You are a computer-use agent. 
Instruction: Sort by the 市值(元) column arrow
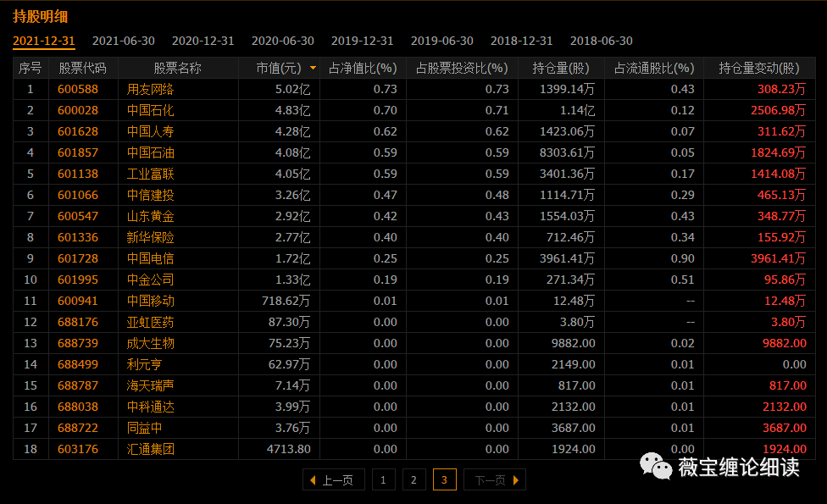313,68
